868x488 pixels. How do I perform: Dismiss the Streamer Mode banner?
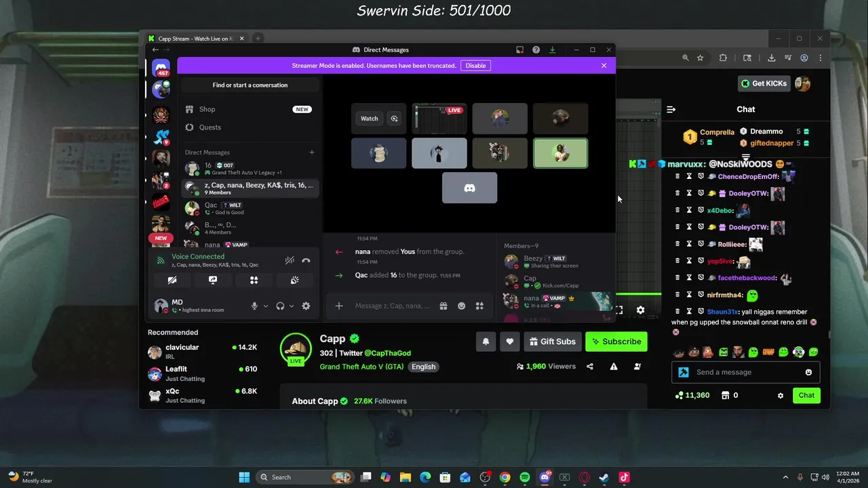(604, 66)
